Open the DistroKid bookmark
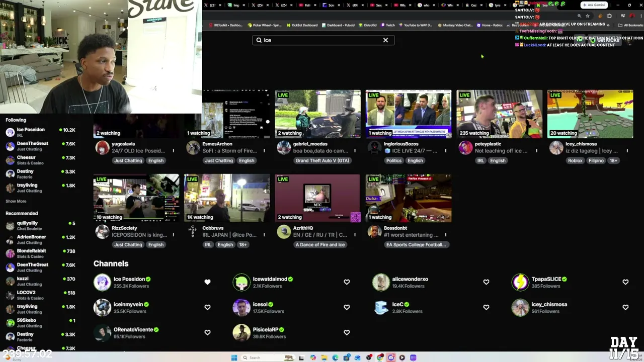 (x=367, y=25)
